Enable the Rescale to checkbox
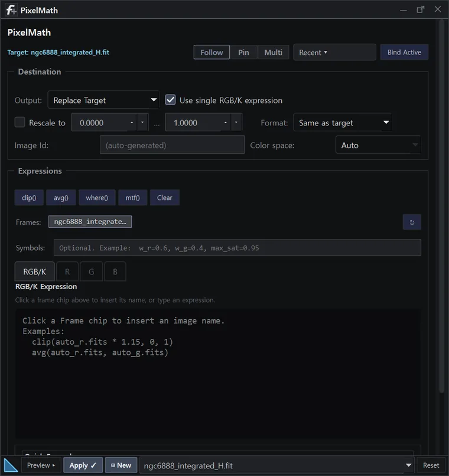The height and width of the screenshot is (476, 449). click(19, 122)
